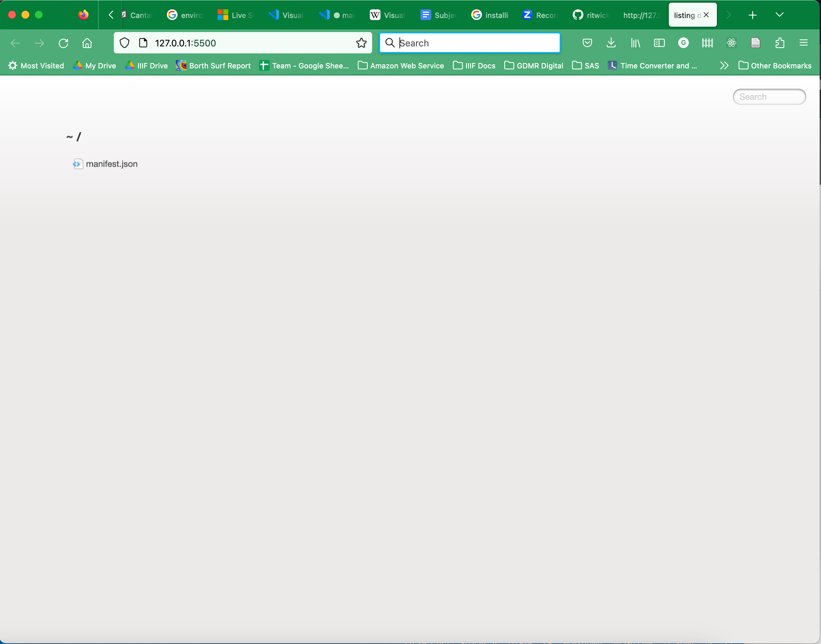
Task: Open the Pocket save icon
Action: pyautogui.click(x=587, y=43)
